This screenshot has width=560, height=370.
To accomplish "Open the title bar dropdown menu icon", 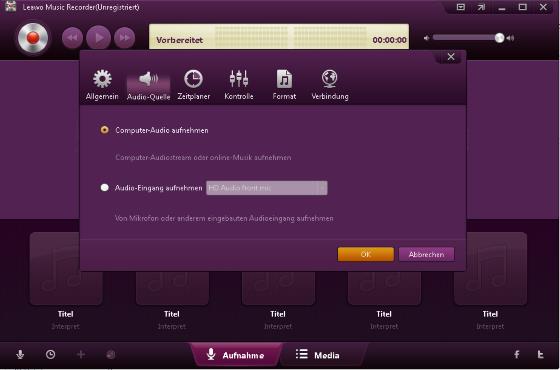I will tap(461, 7).
